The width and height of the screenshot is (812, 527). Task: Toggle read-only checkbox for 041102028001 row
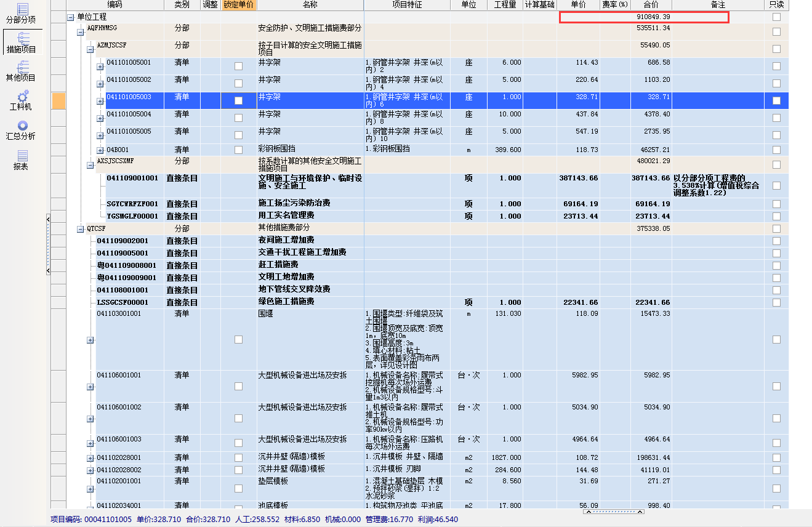click(x=776, y=457)
